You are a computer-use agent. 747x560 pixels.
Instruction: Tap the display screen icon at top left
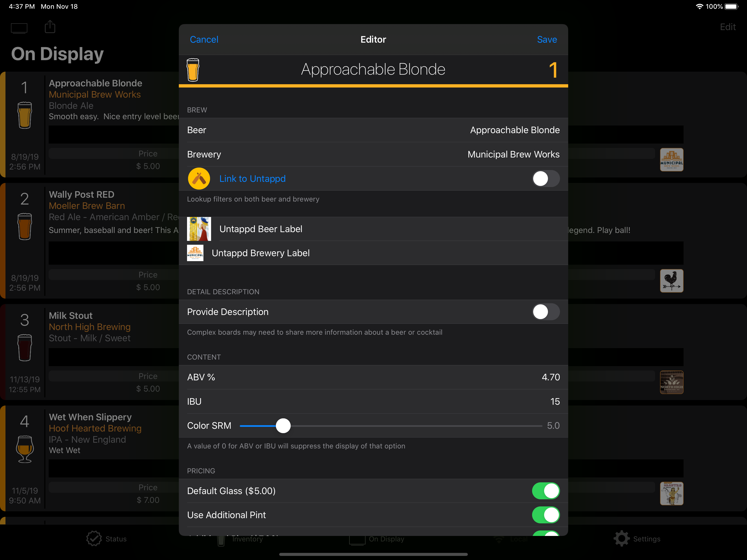19,28
